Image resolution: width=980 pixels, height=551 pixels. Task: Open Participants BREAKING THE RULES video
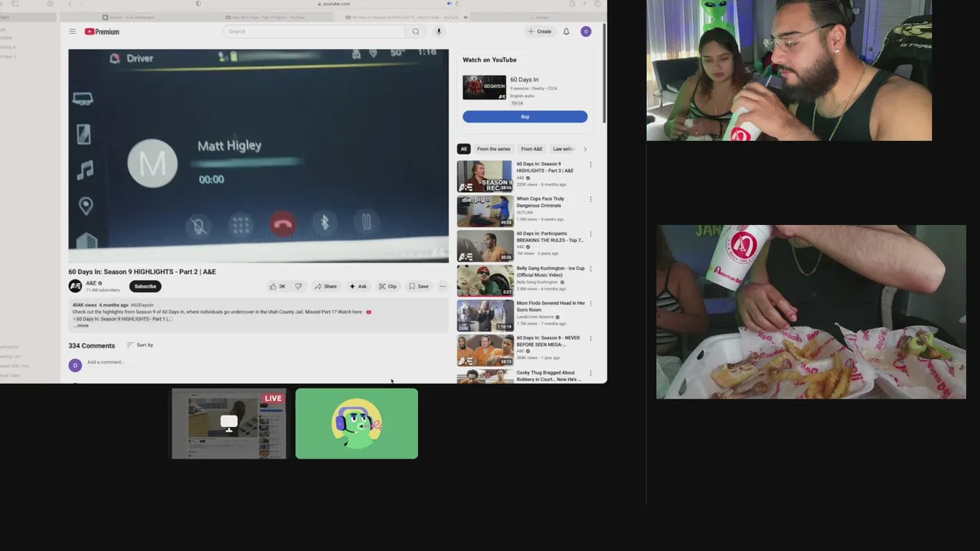click(x=485, y=246)
